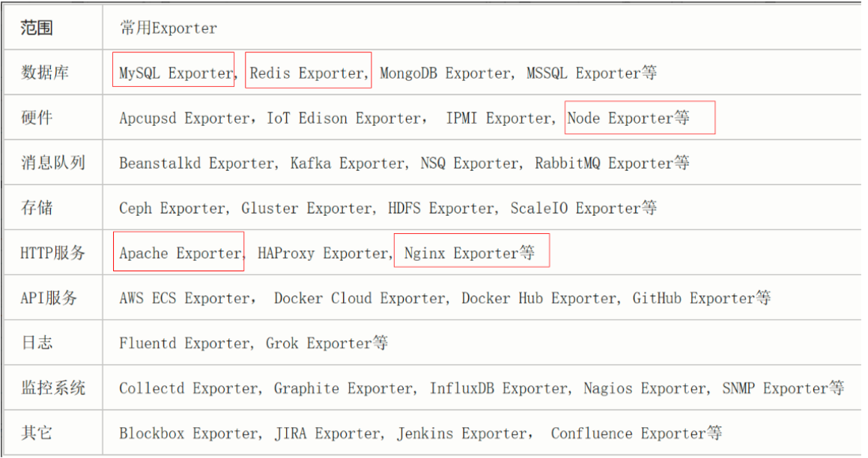Click ScaleIO Exporter text
This screenshot has width=868, height=458.
(575, 208)
